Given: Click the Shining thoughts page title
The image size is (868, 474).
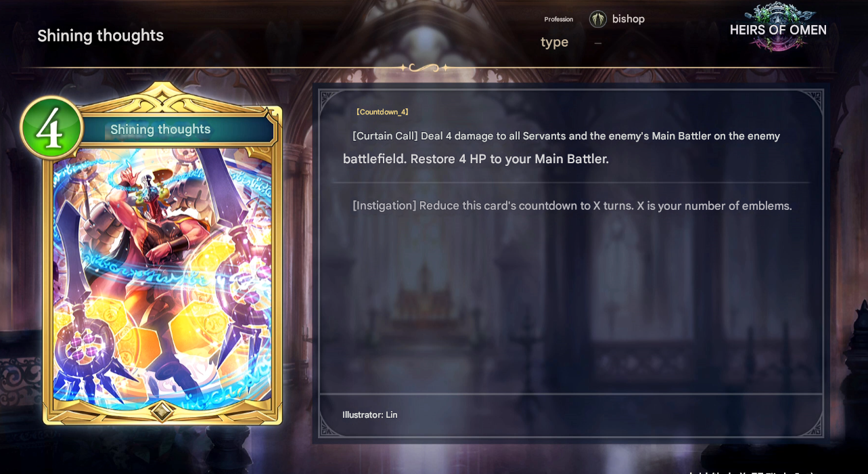Looking at the screenshot, I should pyautogui.click(x=101, y=35).
